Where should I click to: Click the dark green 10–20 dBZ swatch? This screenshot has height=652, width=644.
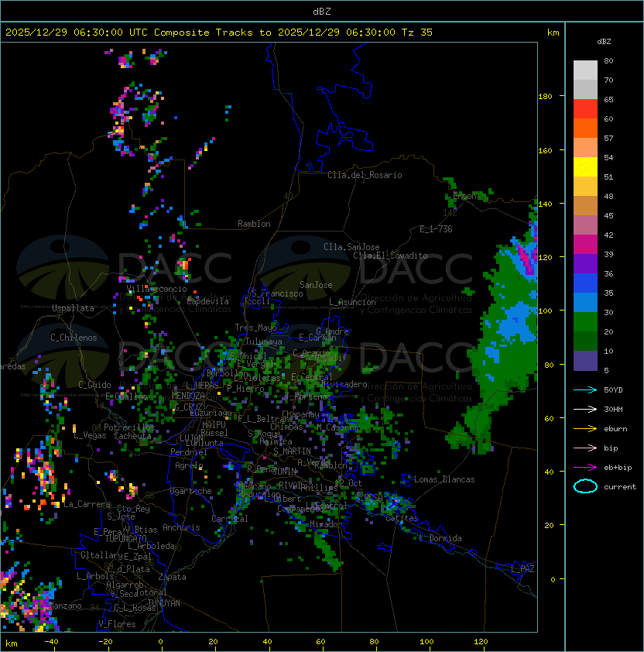tap(585, 341)
